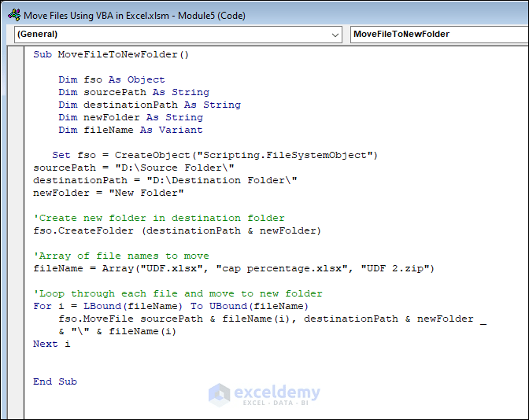Screen dimensions: 529x420
Task: Click the newFolder = "New Folder" line
Action: coord(109,193)
